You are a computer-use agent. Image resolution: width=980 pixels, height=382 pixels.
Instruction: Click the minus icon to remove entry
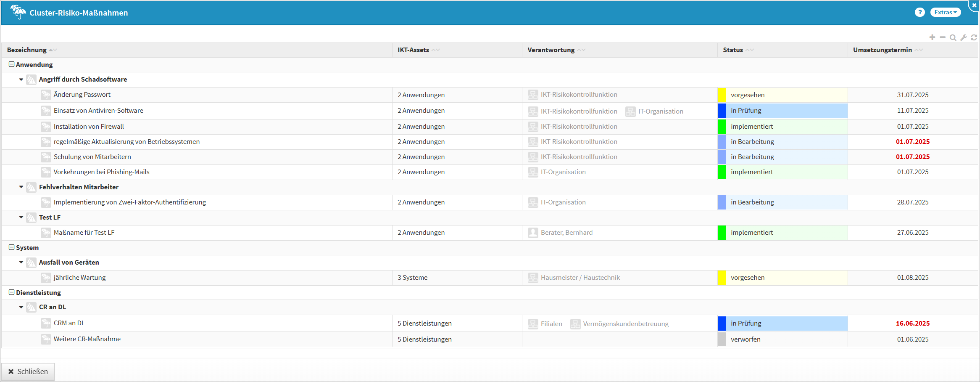point(943,37)
